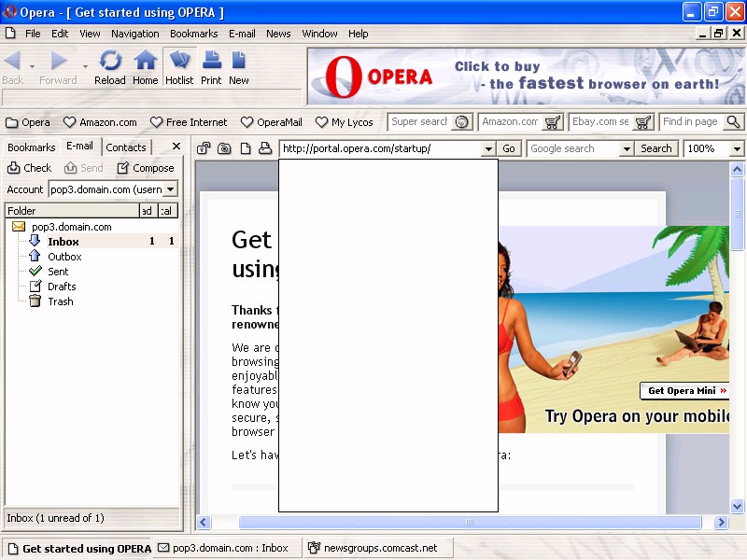The image size is (747, 560).
Task: Open the 100% zoom level dropdown
Action: pos(736,148)
